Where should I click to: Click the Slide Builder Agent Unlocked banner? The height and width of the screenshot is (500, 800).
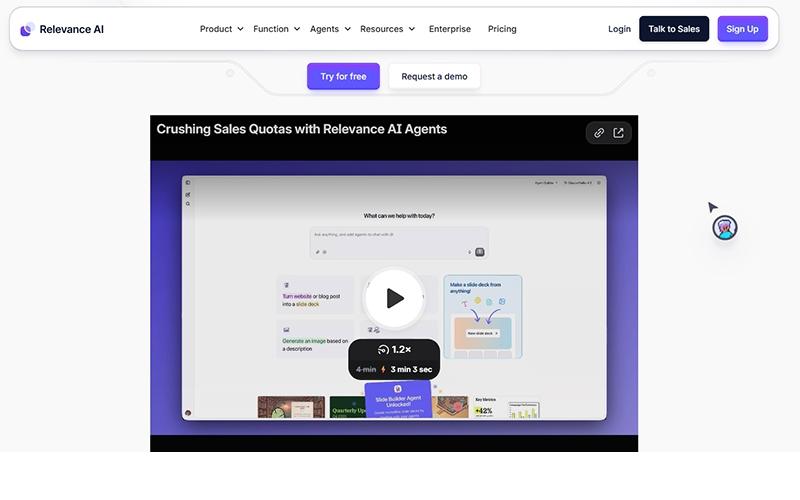point(398,399)
